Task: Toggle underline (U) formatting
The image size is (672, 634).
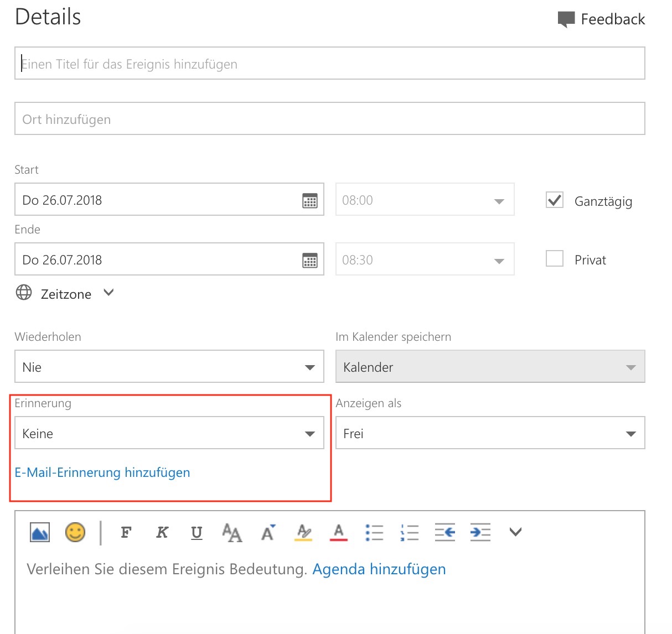Action: 197,532
